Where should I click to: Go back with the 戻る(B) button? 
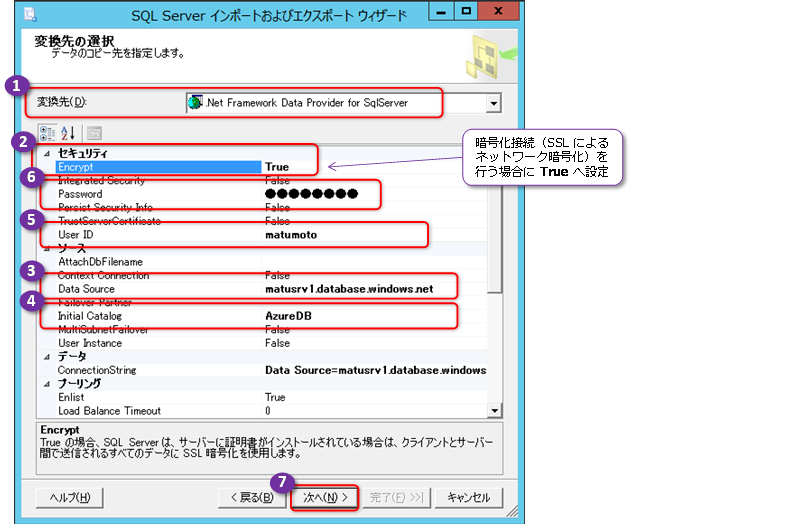coord(252,497)
